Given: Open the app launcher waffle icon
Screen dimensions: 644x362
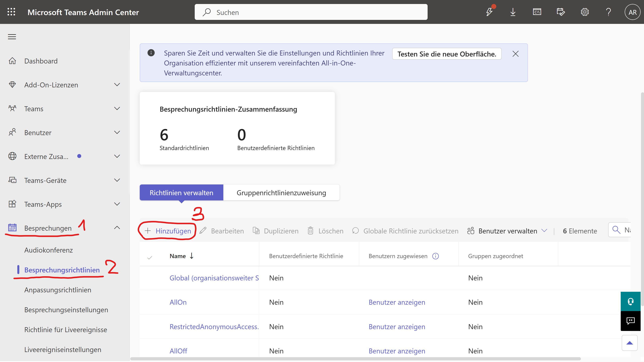Looking at the screenshot, I should pos(11,12).
